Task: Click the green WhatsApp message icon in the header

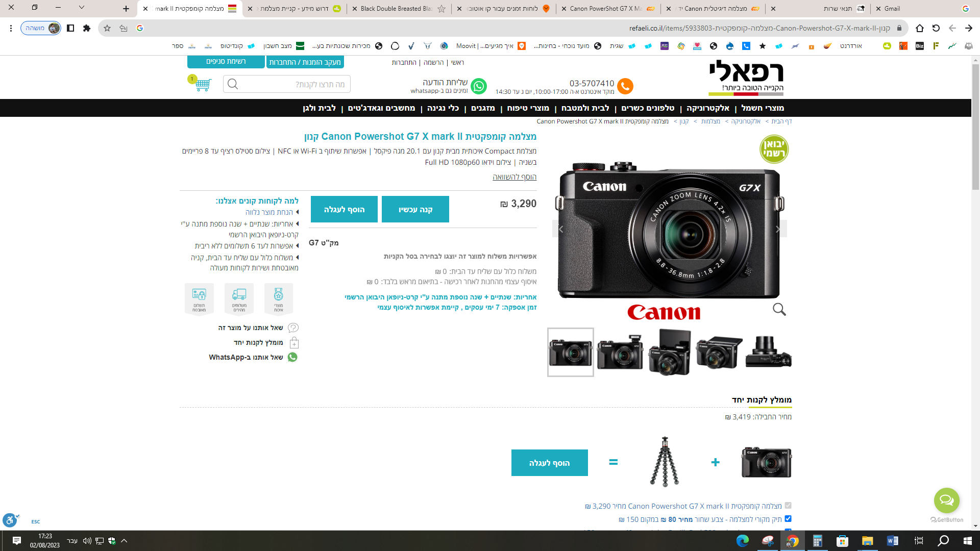Action: coord(478,86)
